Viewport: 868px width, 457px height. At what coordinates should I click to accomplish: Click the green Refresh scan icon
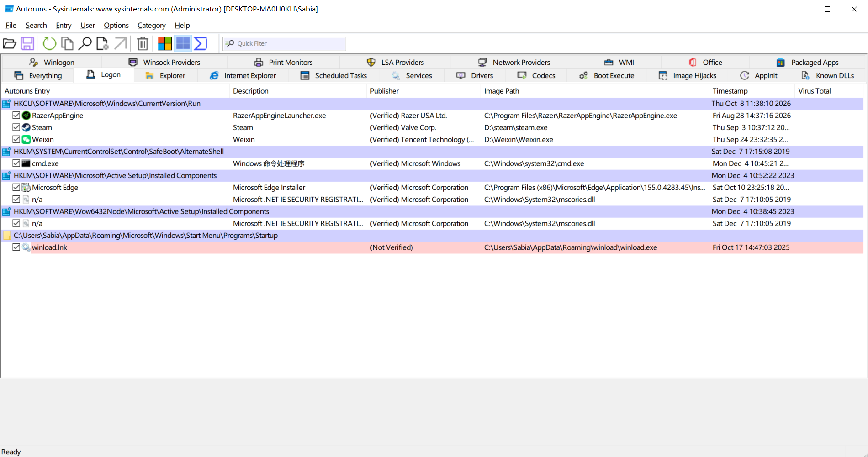(x=49, y=43)
